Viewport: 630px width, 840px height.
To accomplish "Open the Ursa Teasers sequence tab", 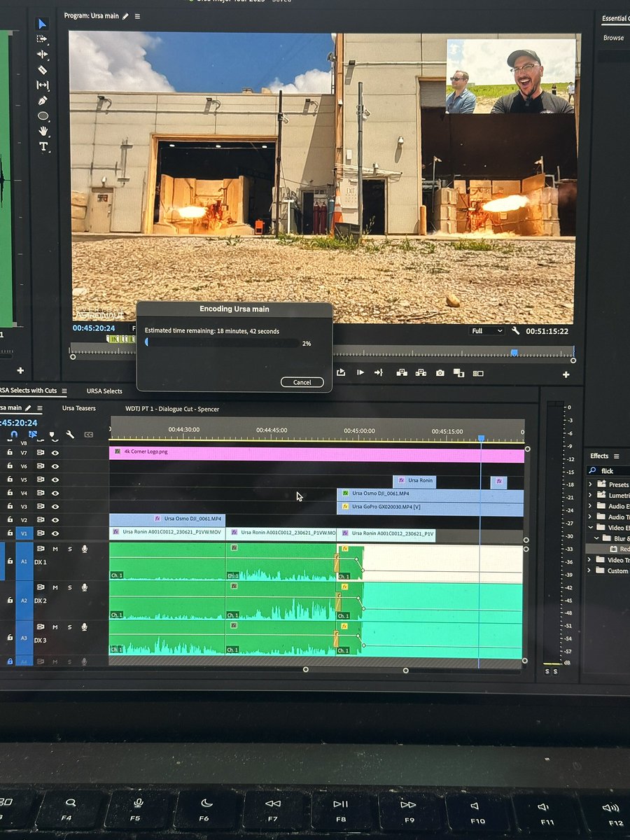I will 78,407.
